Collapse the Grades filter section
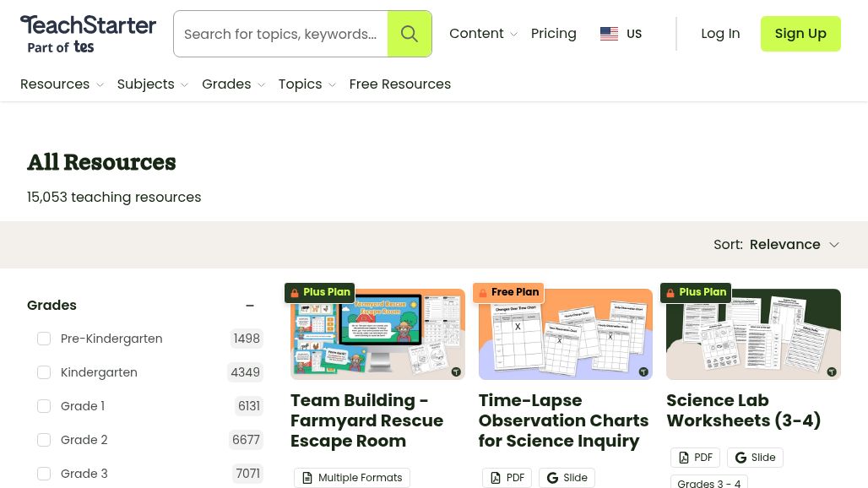The width and height of the screenshot is (868, 488). (x=250, y=306)
